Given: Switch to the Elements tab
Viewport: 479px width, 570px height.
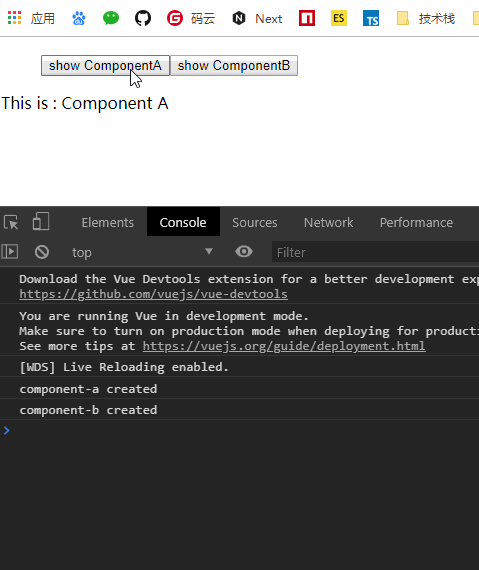Looking at the screenshot, I should pyautogui.click(x=108, y=222).
